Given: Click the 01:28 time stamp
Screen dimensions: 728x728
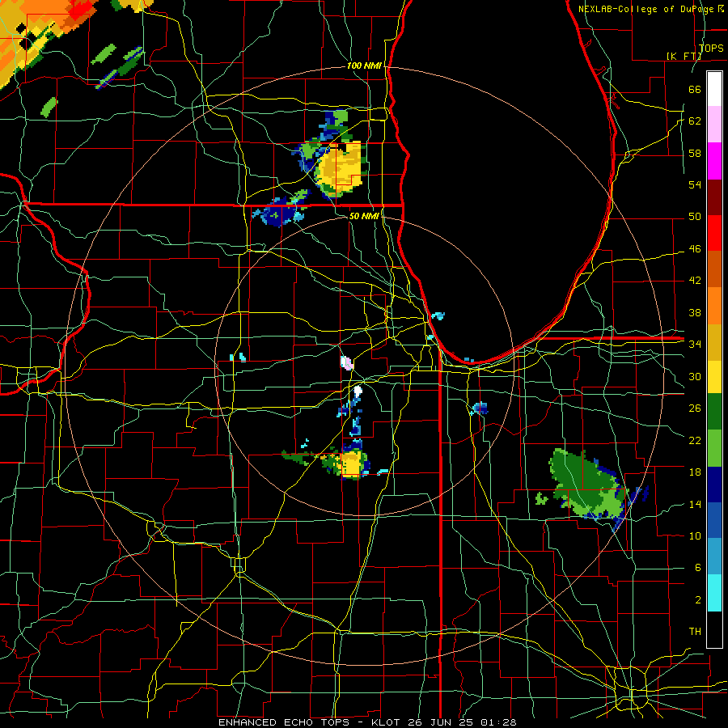Looking at the screenshot, I should coord(498,722).
